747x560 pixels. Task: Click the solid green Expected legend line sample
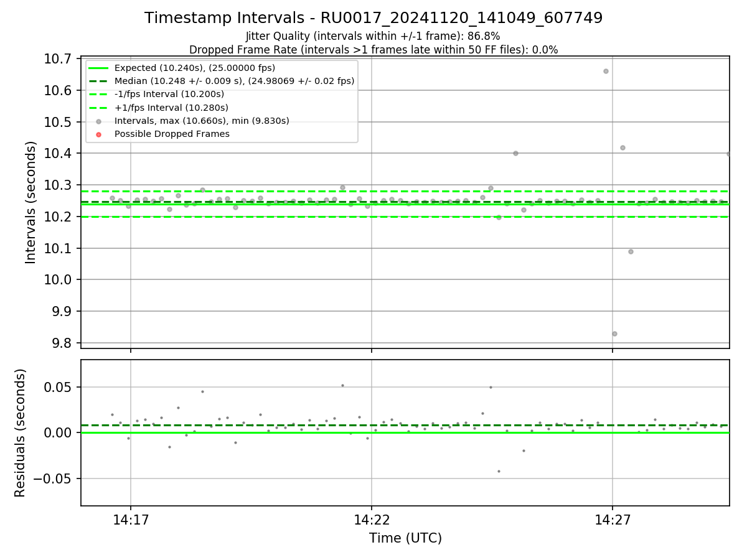tap(98, 68)
